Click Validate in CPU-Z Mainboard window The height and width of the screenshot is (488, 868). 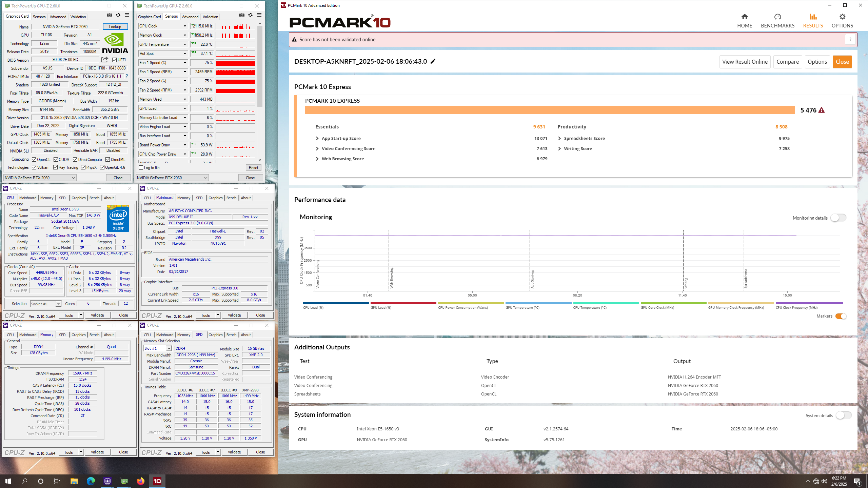click(x=234, y=315)
